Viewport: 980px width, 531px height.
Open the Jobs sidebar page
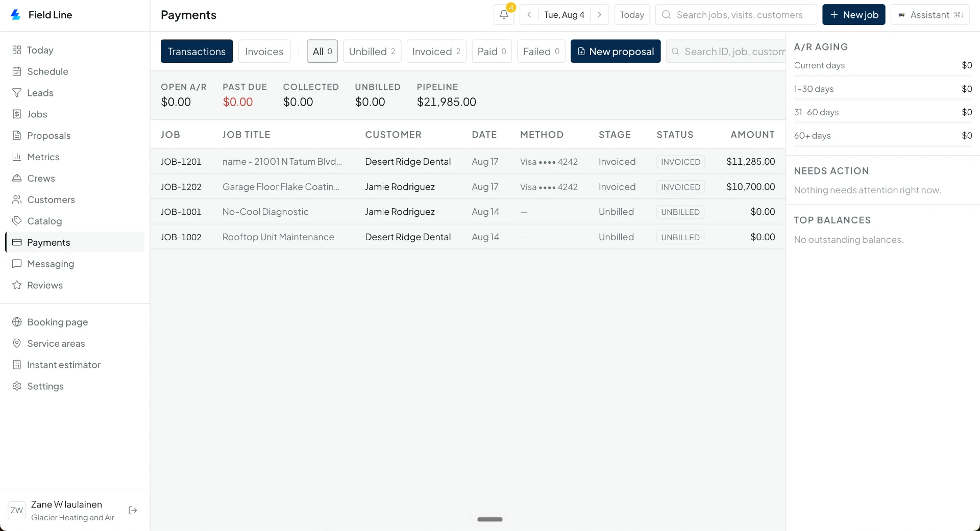point(75,114)
